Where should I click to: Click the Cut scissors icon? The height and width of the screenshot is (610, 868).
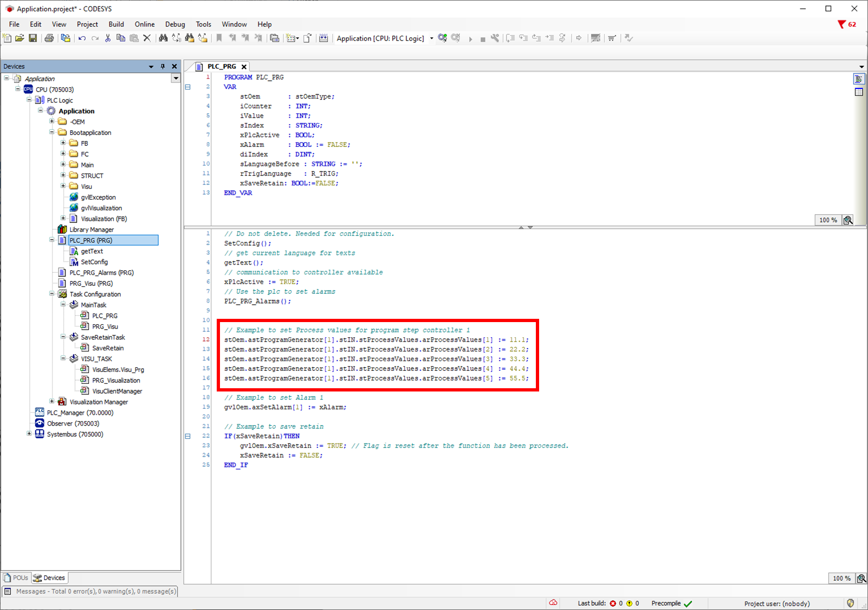[x=108, y=38]
